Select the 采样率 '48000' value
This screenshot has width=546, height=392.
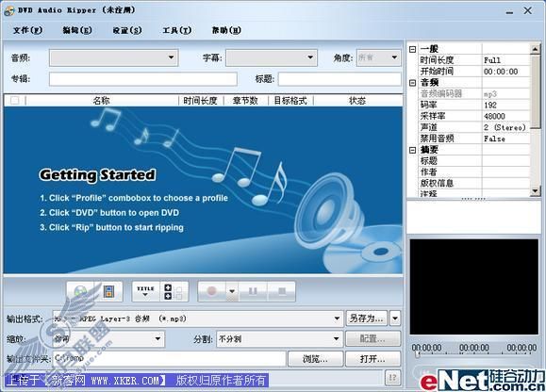click(506, 116)
